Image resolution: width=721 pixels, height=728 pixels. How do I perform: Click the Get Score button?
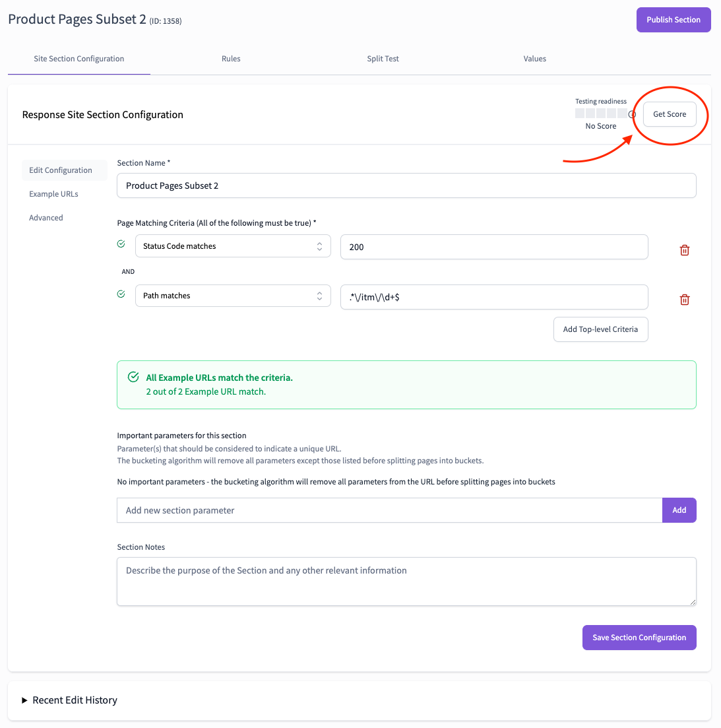pyautogui.click(x=670, y=114)
